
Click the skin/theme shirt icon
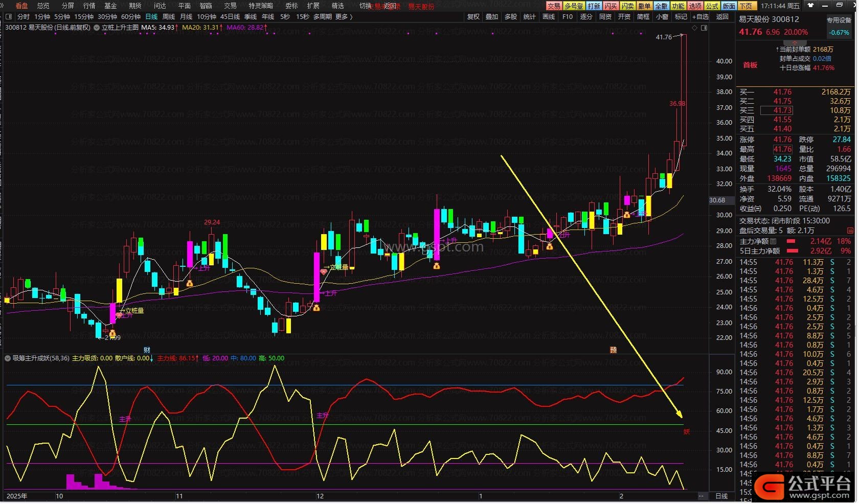pos(810,6)
